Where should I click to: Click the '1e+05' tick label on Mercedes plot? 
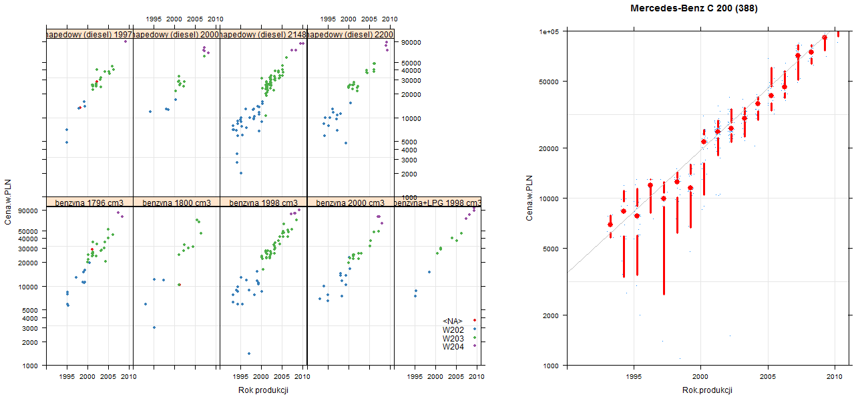click(x=548, y=31)
